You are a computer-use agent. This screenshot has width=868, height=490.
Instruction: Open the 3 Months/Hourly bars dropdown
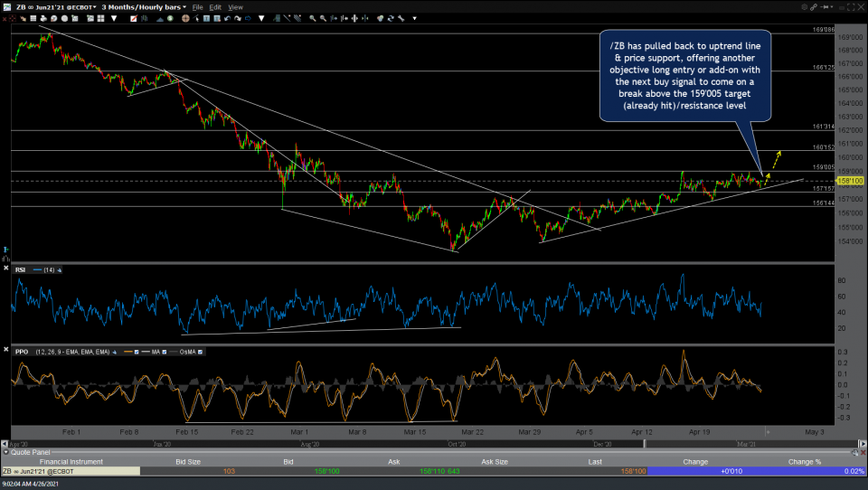[x=145, y=6]
